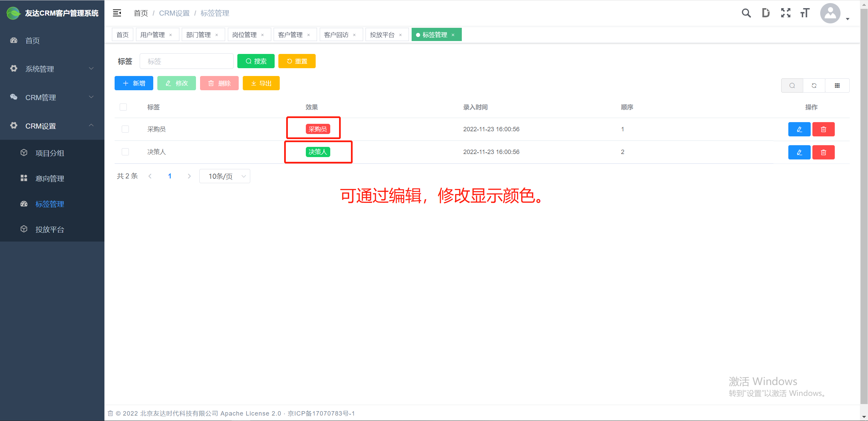Open the documentation icon in the header

[x=766, y=13]
